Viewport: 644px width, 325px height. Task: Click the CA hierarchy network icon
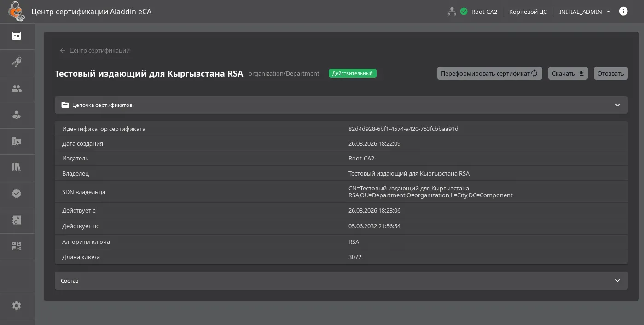[x=452, y=12]
